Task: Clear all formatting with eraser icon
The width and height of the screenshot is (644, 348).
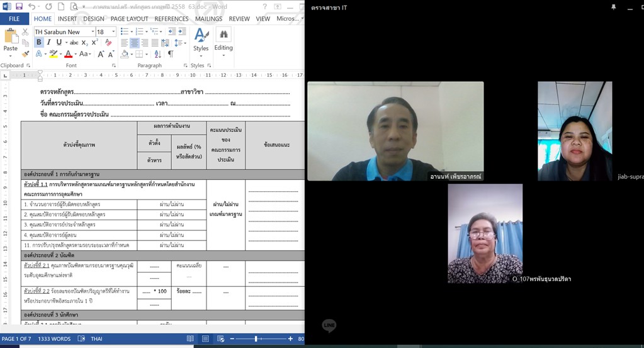Action: [x=108, y=42]
